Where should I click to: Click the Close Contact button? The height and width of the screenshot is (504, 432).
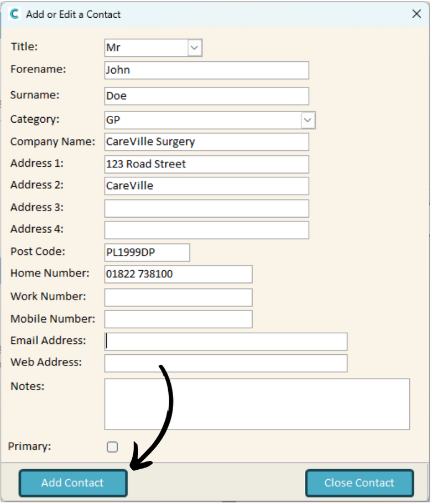click(360, 483)
